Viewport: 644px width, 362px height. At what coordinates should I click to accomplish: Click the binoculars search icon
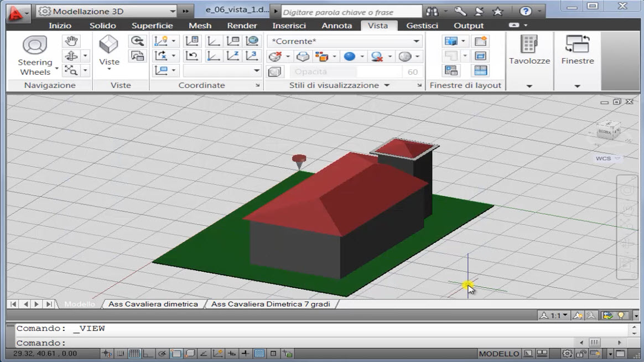[x=432, y=11]
